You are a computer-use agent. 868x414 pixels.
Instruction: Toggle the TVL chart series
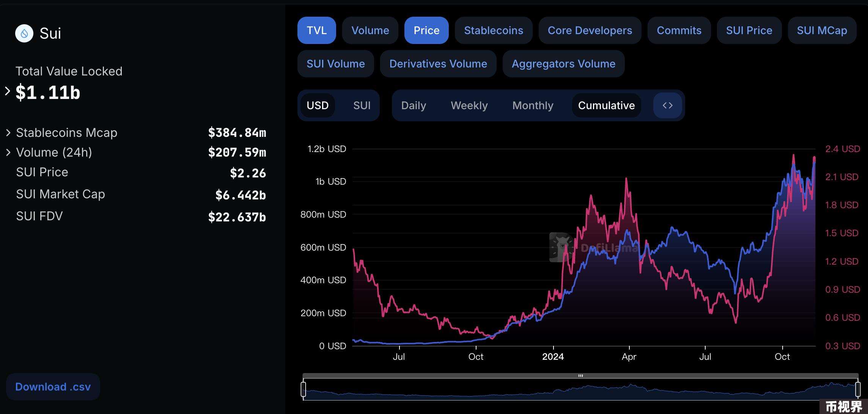pos(317,30)
